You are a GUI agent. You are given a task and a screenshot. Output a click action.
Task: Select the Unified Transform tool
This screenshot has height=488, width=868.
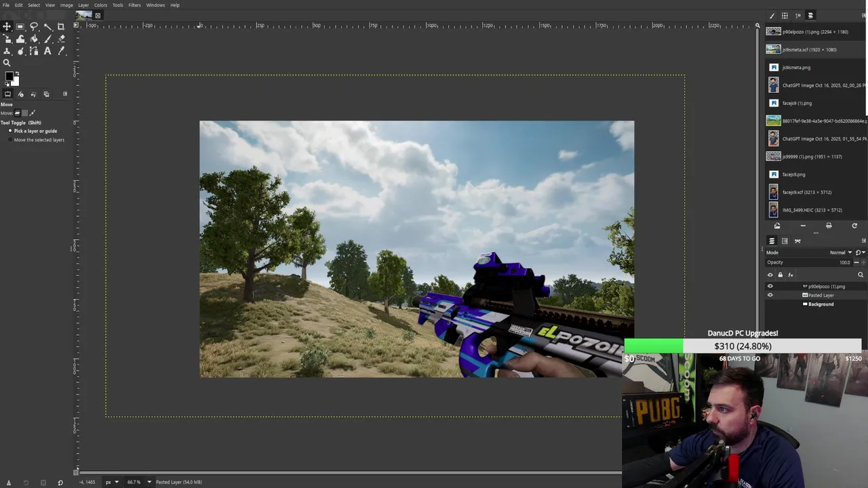pyautogui.click(x=7, y=39)
